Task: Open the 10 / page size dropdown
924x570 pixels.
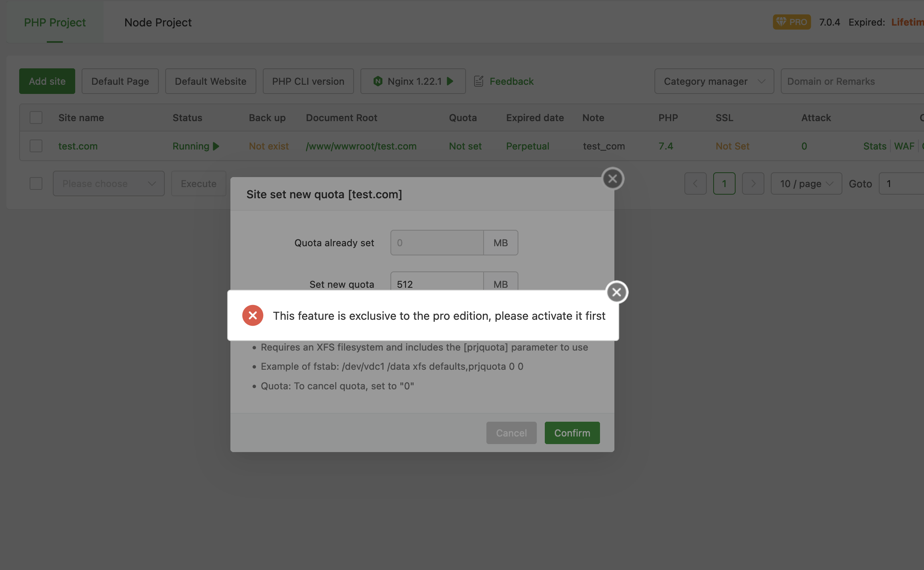Action: (x=806, y=183)
